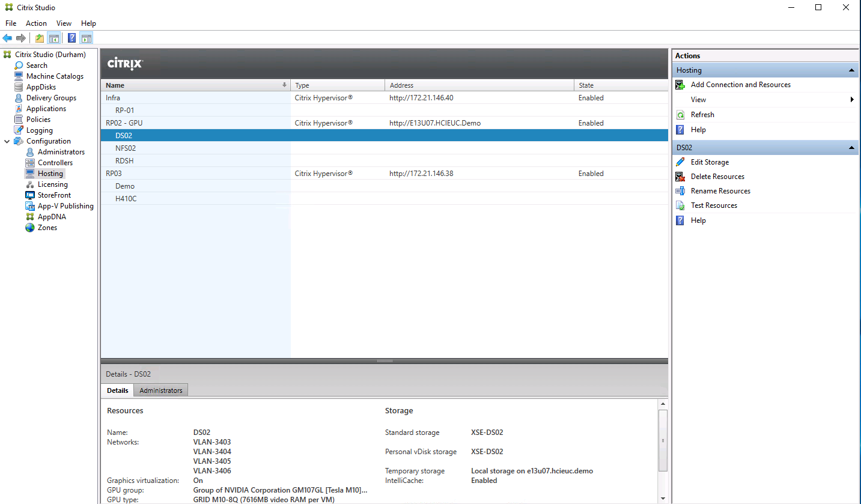Click the details pane scroll down arrow

(663, 498)
